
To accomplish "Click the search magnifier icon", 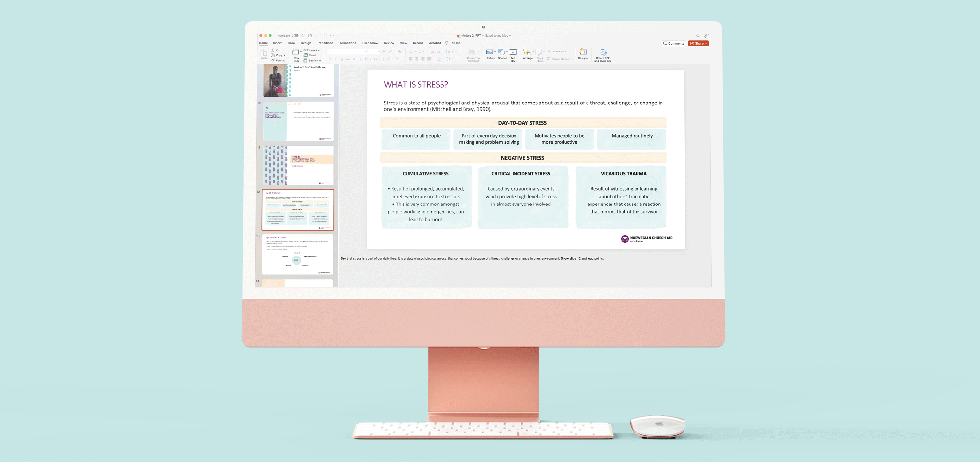I will click(x=698, y=36).
